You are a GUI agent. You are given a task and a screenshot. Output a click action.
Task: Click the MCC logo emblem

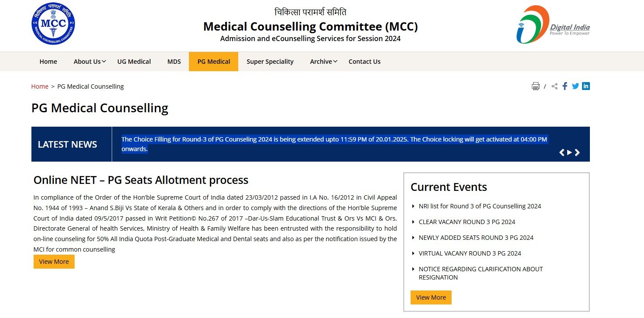click(53, 24)
